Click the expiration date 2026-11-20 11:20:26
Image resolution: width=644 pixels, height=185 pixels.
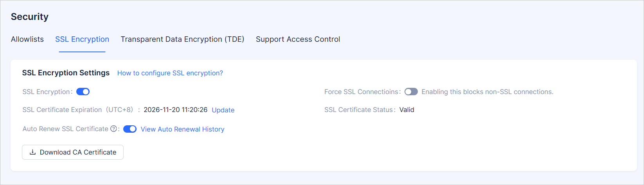point(175,110)
